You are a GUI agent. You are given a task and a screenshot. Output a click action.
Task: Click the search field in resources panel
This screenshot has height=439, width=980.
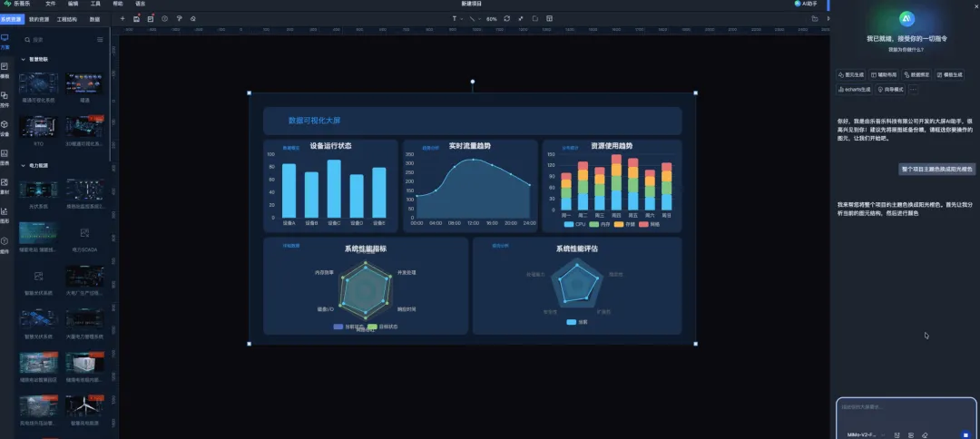pyautogui.click(x=59, y=39)
